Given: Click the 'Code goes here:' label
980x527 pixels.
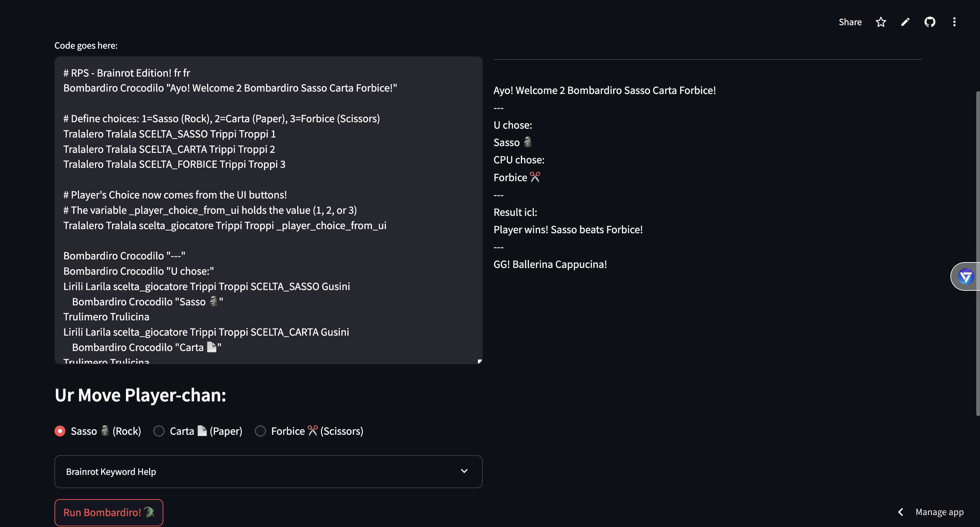Looking at the screenshot, I should coord(86,46).
